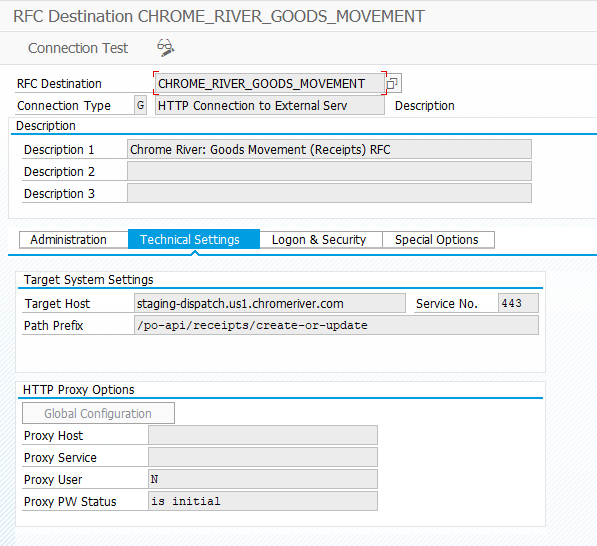
Task: Click the empty Description 2 field
Action: point(329,171)
